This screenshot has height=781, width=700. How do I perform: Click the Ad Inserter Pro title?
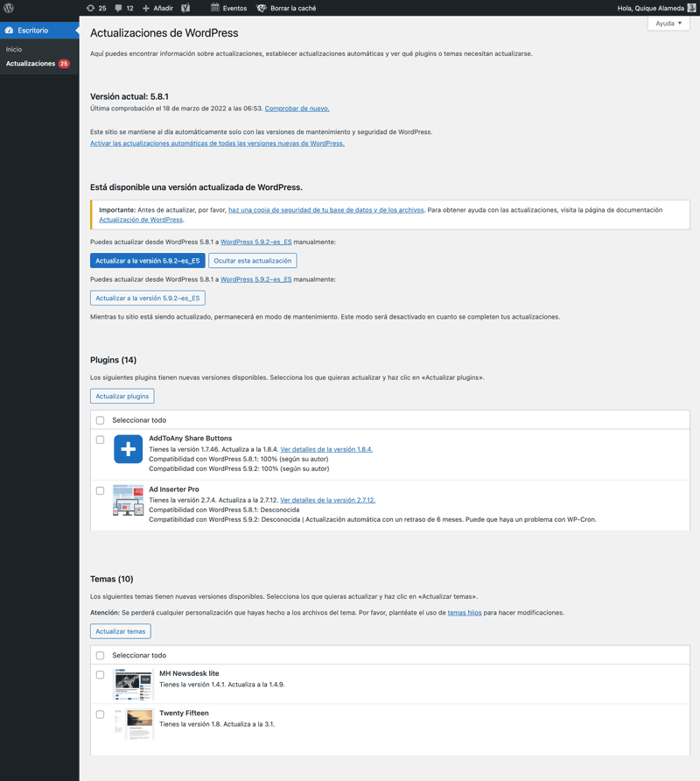pos(174,489)
